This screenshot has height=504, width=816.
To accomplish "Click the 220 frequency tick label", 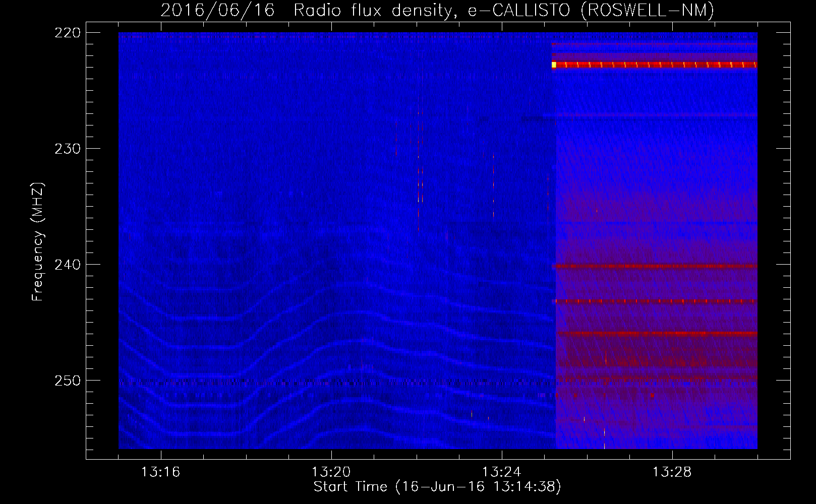I will (x=68, y=33).
